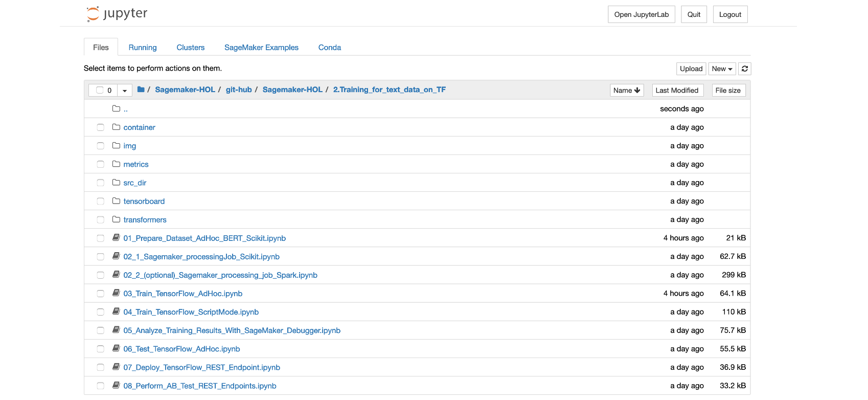The height and width of the screenshot is (400, 868).
Task: Click the 'seconds ago' timestamp
Action: [x=682, y=109]
